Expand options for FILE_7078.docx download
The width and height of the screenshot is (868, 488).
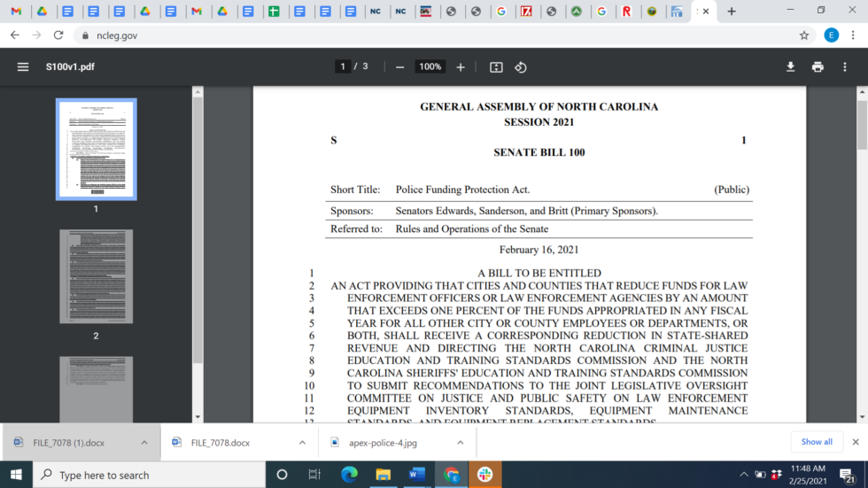coord(302,443)
